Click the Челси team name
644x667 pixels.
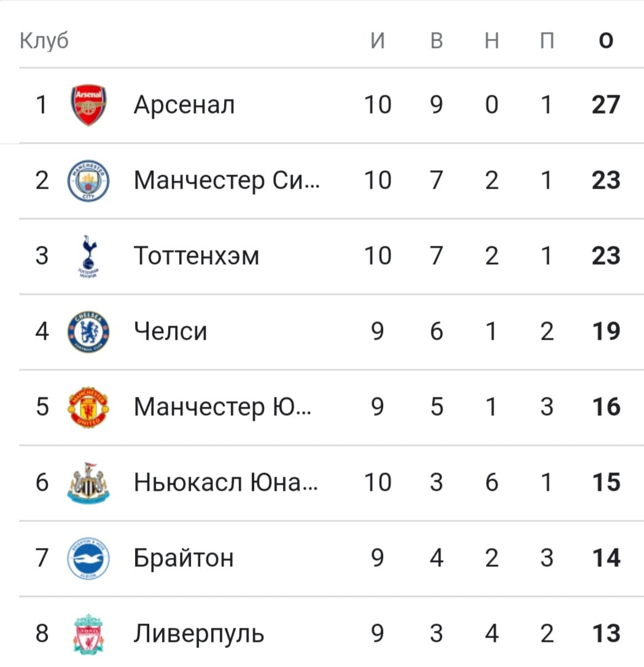click(170, 332)
